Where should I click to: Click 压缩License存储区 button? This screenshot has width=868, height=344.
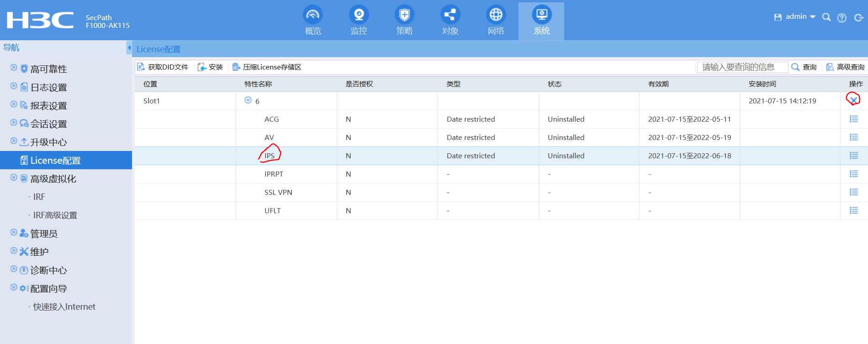[267, 67]
